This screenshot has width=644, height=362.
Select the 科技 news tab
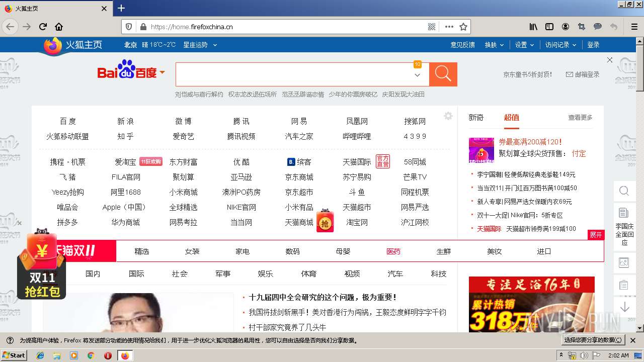click(439, 274)
